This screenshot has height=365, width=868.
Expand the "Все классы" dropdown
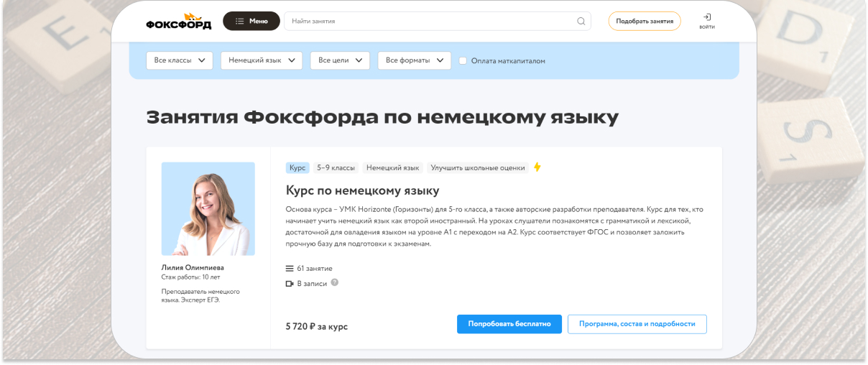click(x=180, y=61)
